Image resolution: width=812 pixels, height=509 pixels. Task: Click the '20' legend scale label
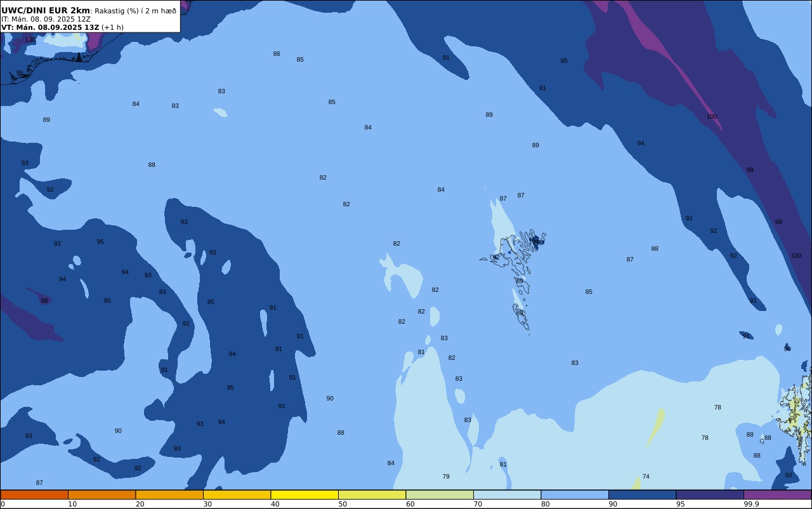point(140,504)
